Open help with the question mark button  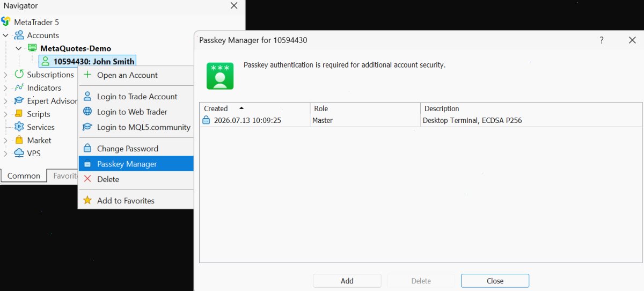(x=602, y=40)
